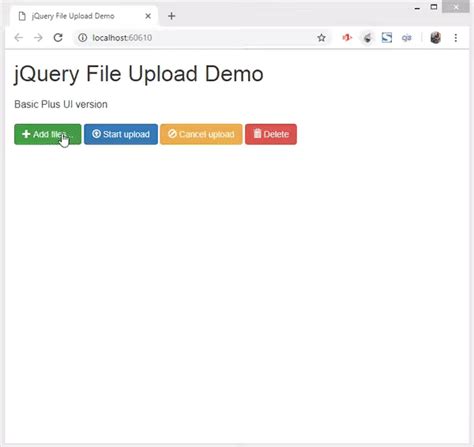474x447 pixels.
Task: View site information icon next to localhost
Action: pyautogui.click(x=82, y=38)
